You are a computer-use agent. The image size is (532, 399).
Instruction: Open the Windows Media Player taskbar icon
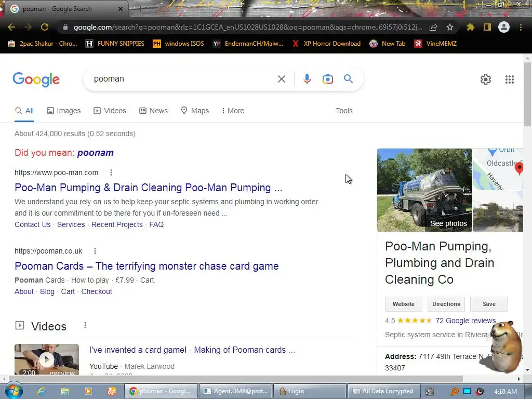(88, 391)
